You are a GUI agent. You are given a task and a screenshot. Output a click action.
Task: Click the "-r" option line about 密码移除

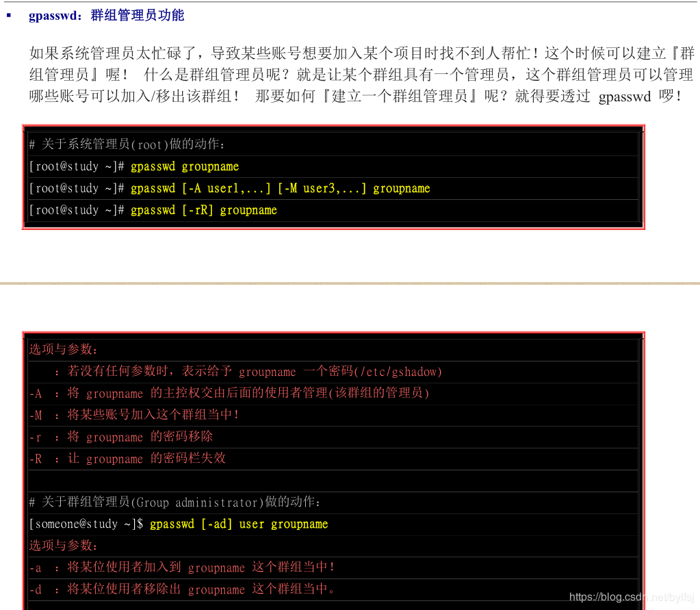pos(121,437)
